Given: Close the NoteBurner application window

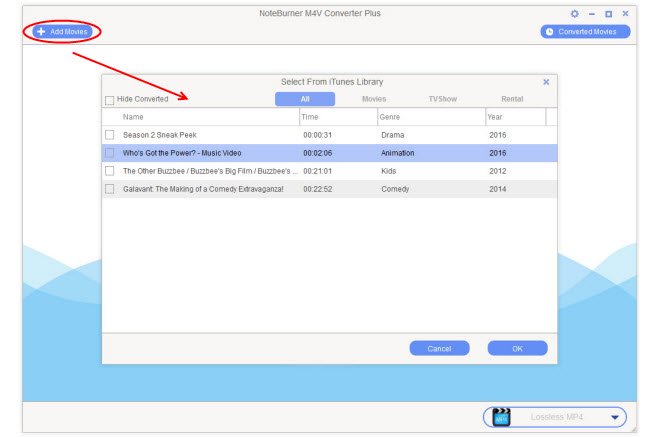Looking at the screenshot, I should pos(625,13).
